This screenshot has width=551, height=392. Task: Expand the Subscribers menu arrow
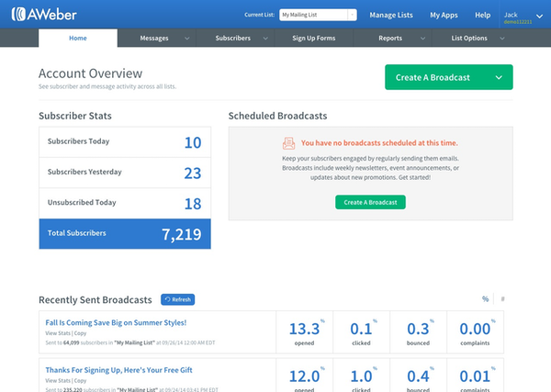(x=265, y=39)
